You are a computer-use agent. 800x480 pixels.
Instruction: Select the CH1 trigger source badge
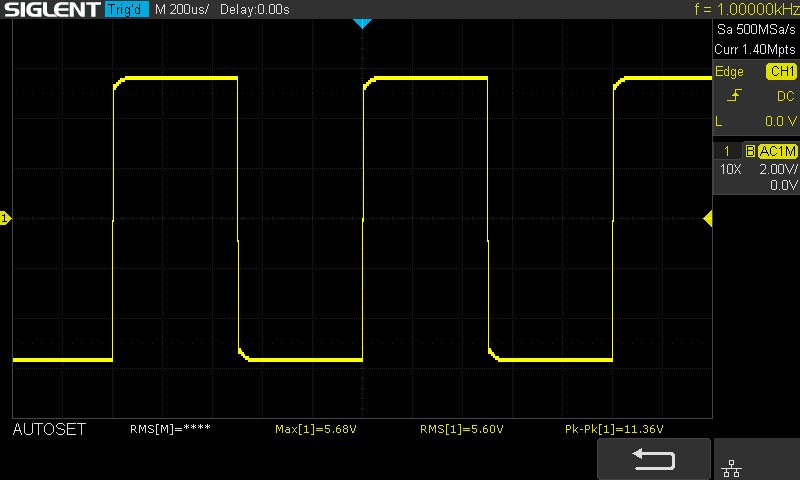pyautogui.click(x=782, y=71)
